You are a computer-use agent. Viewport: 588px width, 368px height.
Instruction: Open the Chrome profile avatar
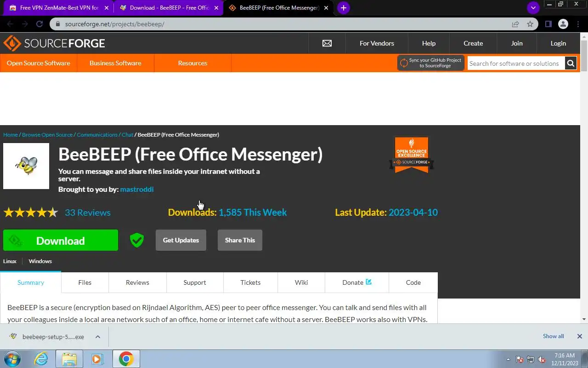tap(563, 24)
